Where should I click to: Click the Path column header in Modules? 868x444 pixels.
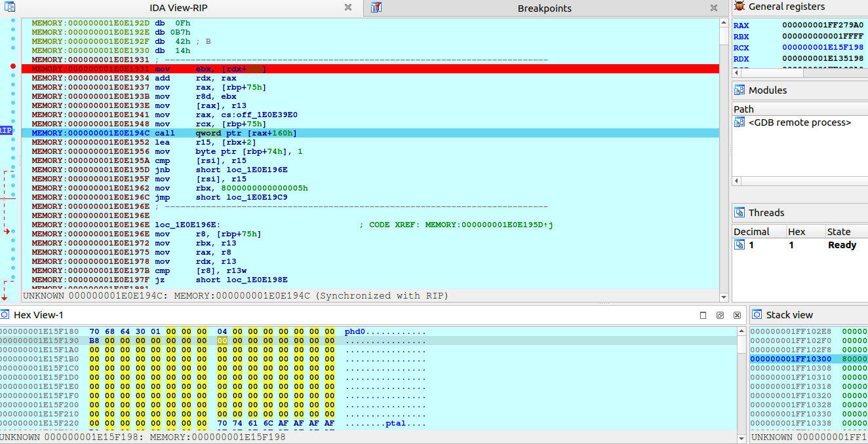(x=743, y=109)
